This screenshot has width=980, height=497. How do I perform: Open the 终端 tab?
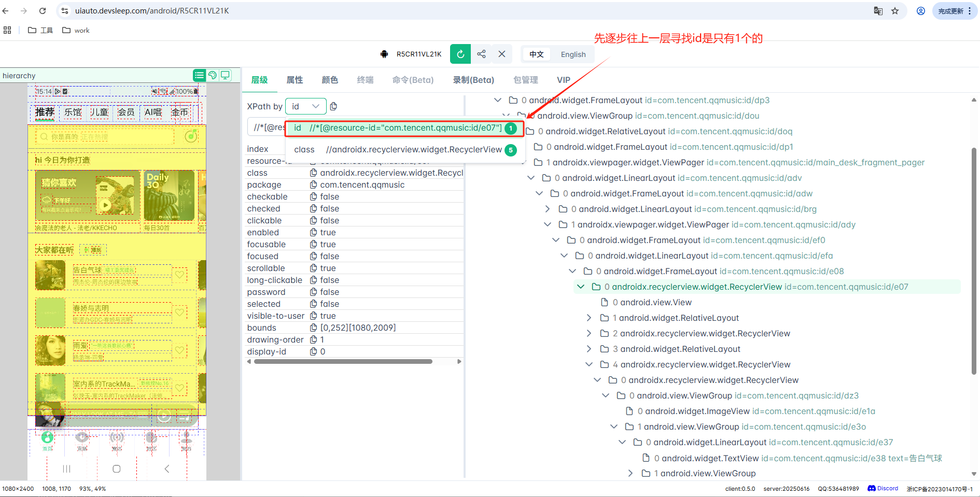(x=365, y=80)
